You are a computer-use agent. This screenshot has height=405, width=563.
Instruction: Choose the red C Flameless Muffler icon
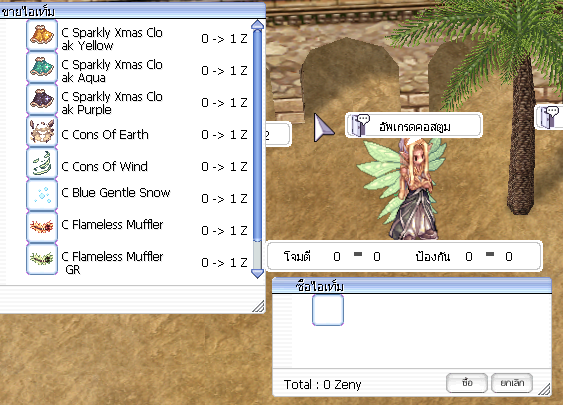pyautogui.click(x=42, y=227)
